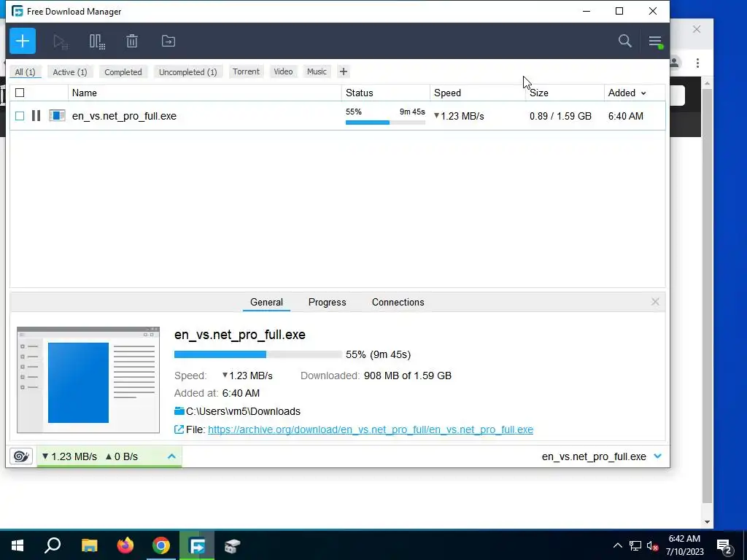This screenshot has width=747, height=560.
Task: Click the 908 MB of 1.59 GB text
Action: click(x=407, y=376)
